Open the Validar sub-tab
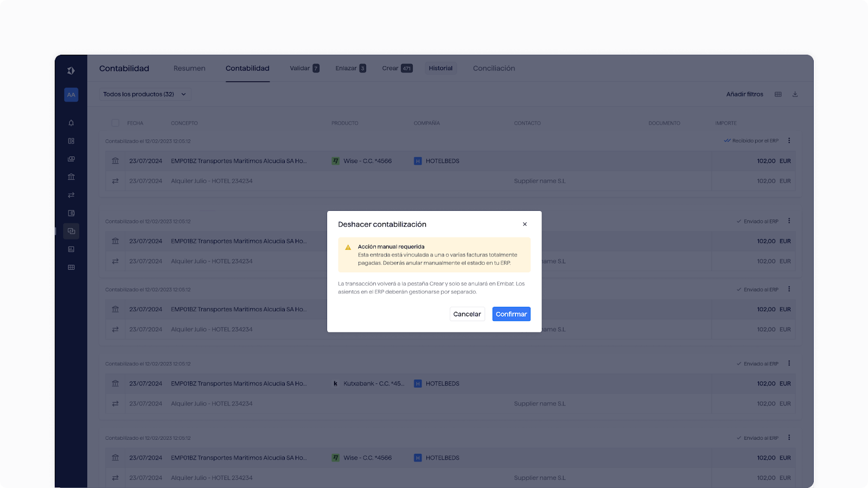Image resolution: width=868 pixels, height=488 pixels. click(x=304, y=68)
